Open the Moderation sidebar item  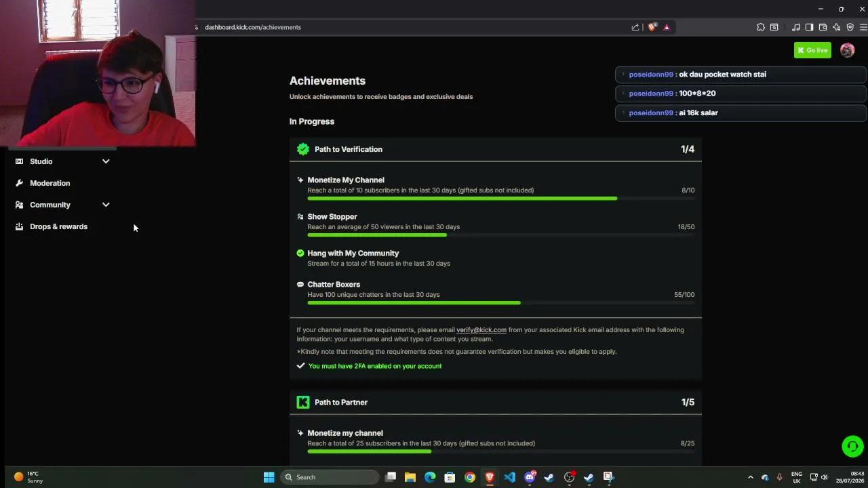tap(62, 183)
